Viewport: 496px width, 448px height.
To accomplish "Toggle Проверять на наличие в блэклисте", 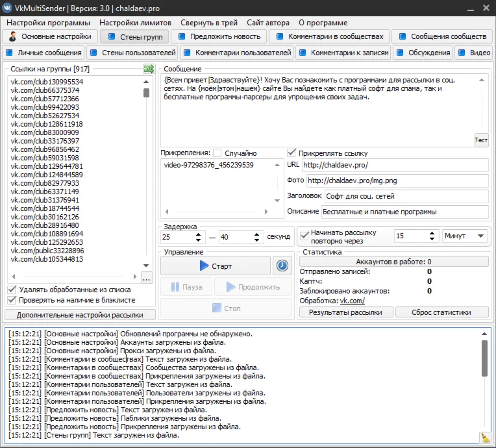I will [x=12, y=300].
